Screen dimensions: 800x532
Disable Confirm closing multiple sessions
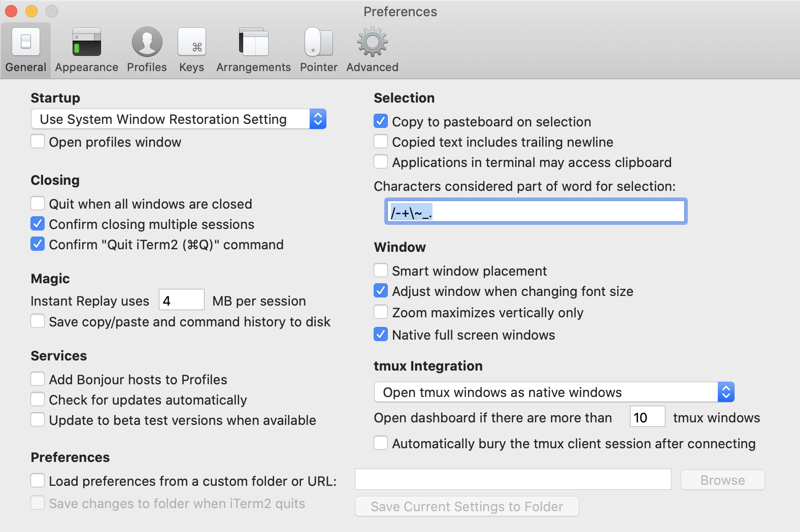38,223
